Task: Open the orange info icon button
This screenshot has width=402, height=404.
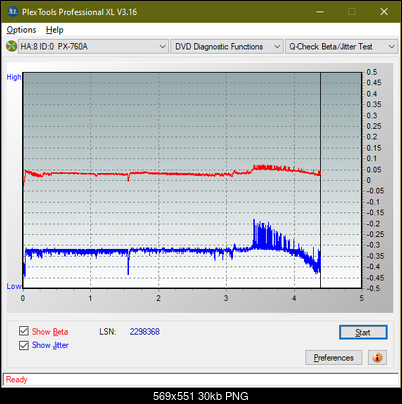Action: (377, 358)
